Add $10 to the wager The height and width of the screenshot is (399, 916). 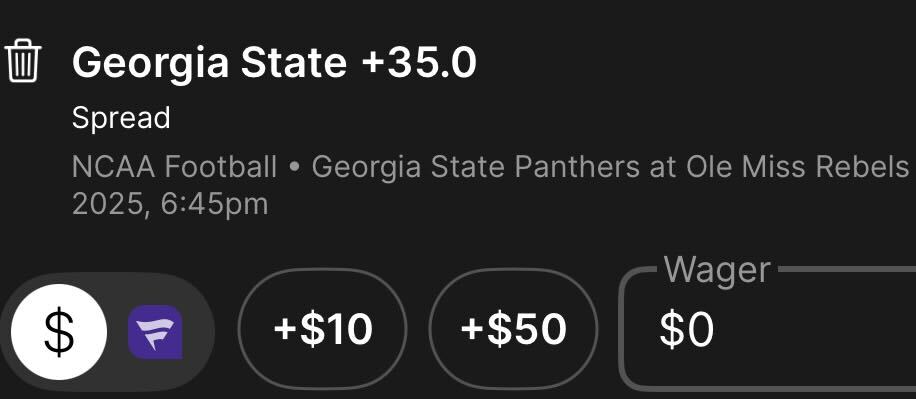(x=322, y=329)
